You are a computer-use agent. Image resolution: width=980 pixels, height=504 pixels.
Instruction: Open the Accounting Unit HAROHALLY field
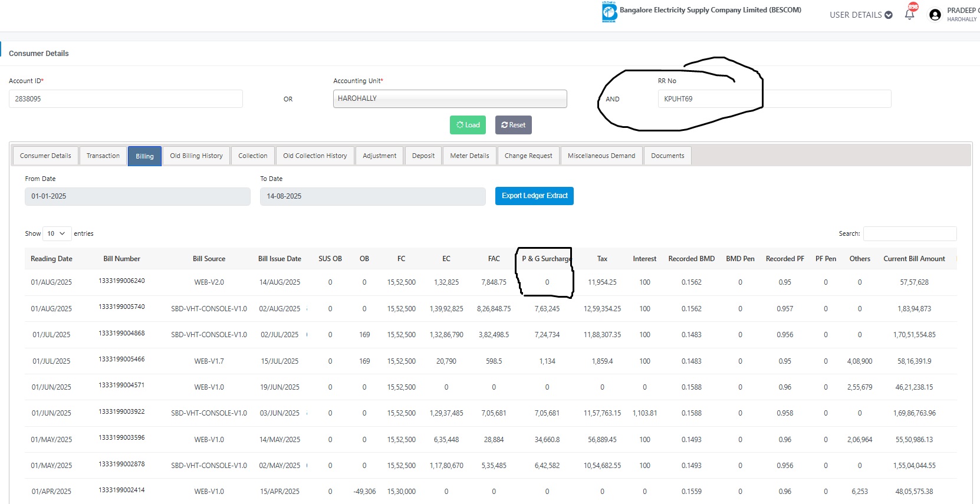449,98
